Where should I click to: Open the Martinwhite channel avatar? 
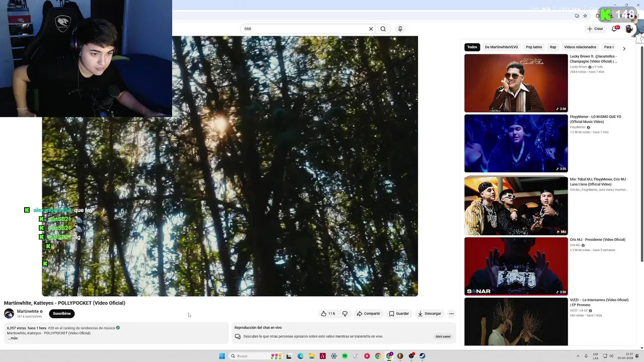9,314
